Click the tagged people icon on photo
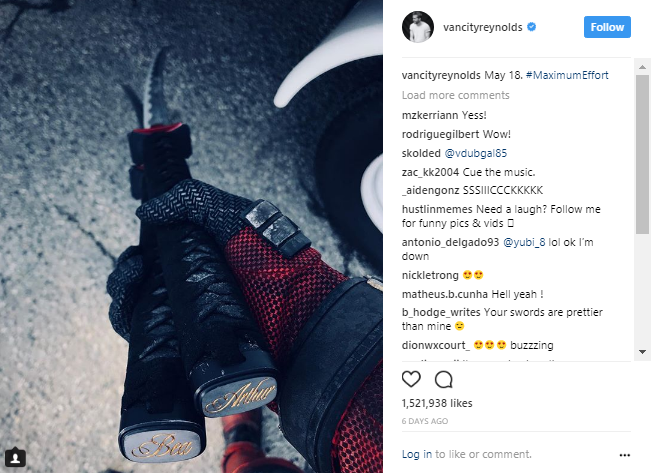 [x=15, y=458]
